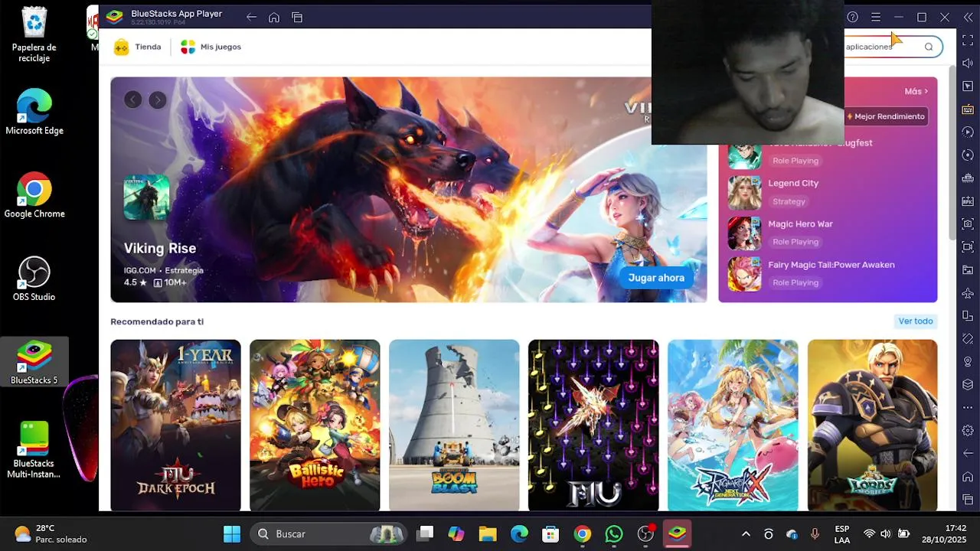This screenshot has width=980, height=551.
Task: Open OBS Studio desktop shortcut
Action: click(34, 279)
